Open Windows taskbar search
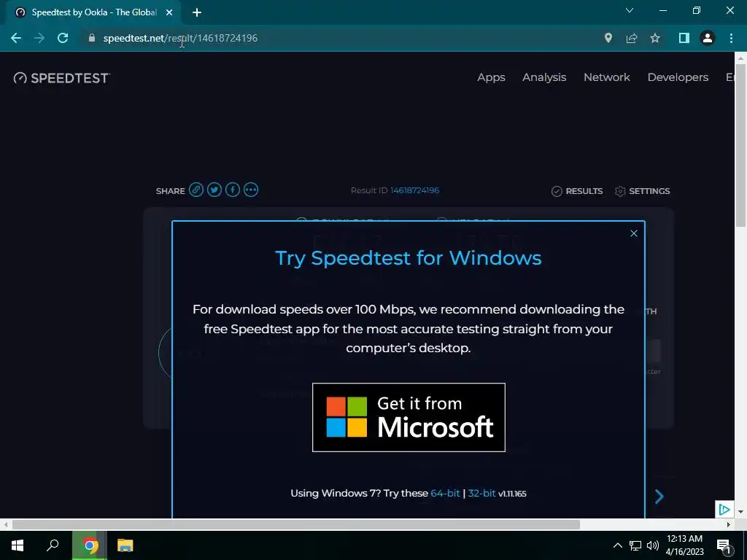 point(53,545)
